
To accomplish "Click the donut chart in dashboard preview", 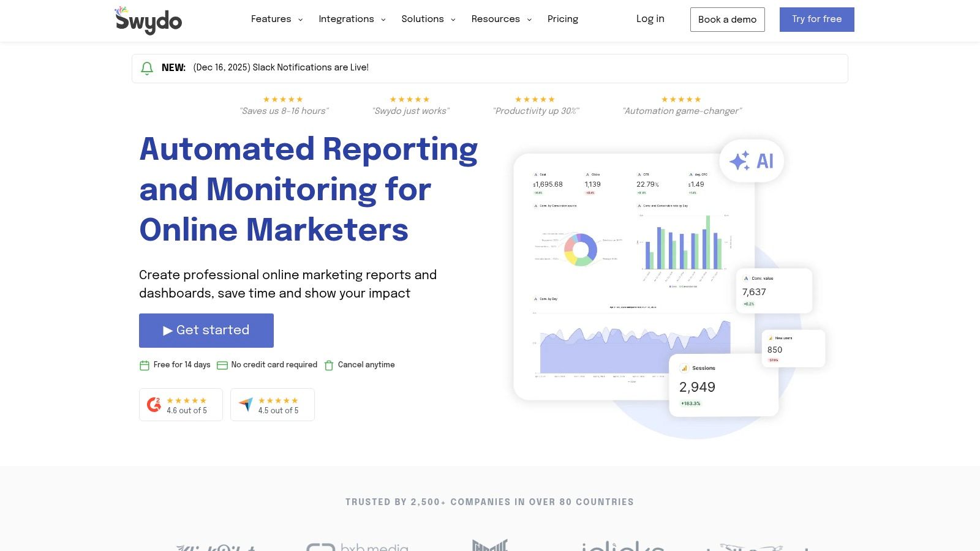I will pos(581,249).
